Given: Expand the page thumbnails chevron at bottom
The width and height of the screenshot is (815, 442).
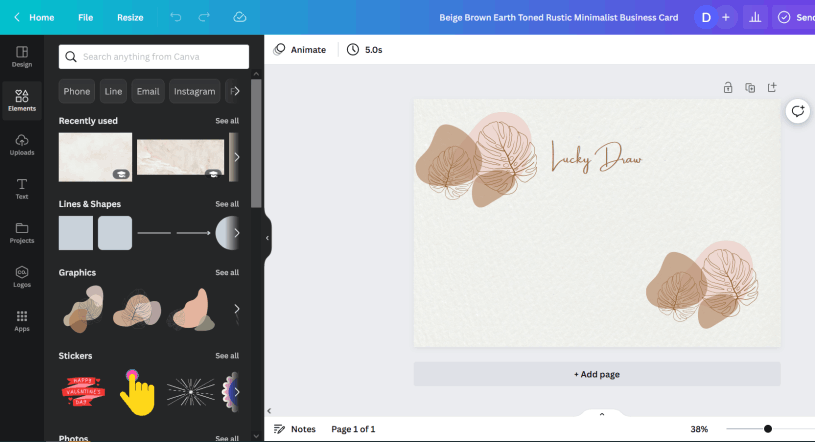Looking at the screenshot, I should point(602,414).
